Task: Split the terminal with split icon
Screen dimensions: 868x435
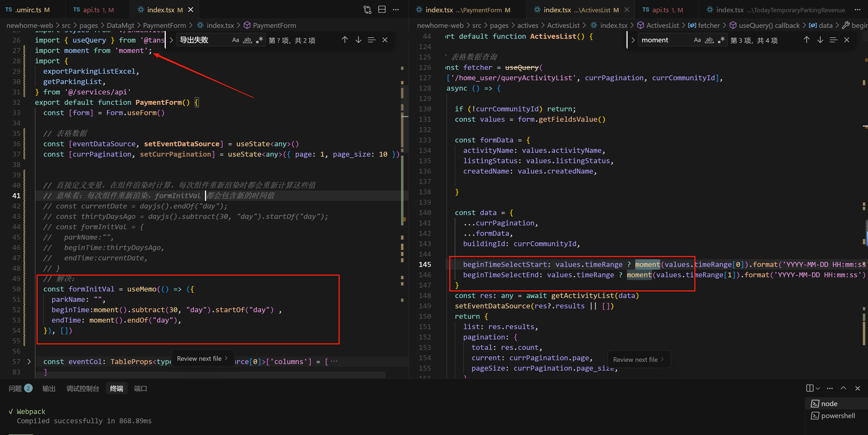Action: [810, 388]
